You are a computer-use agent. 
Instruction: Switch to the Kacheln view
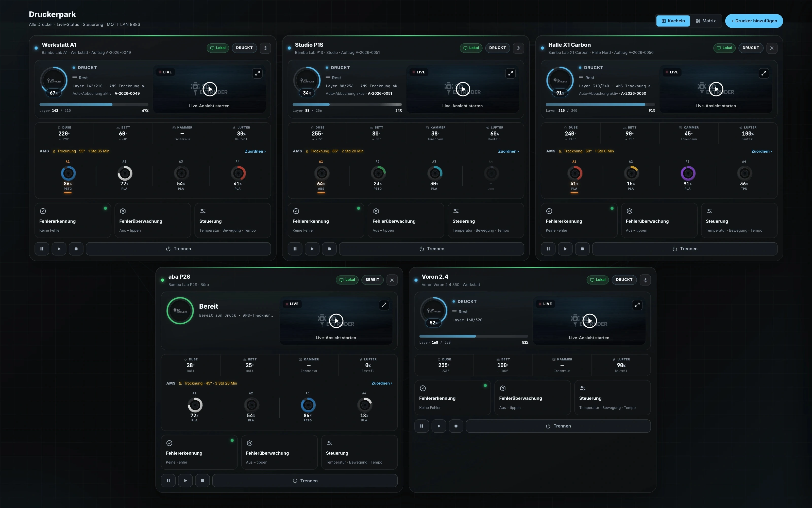click(x=673, y=21)
